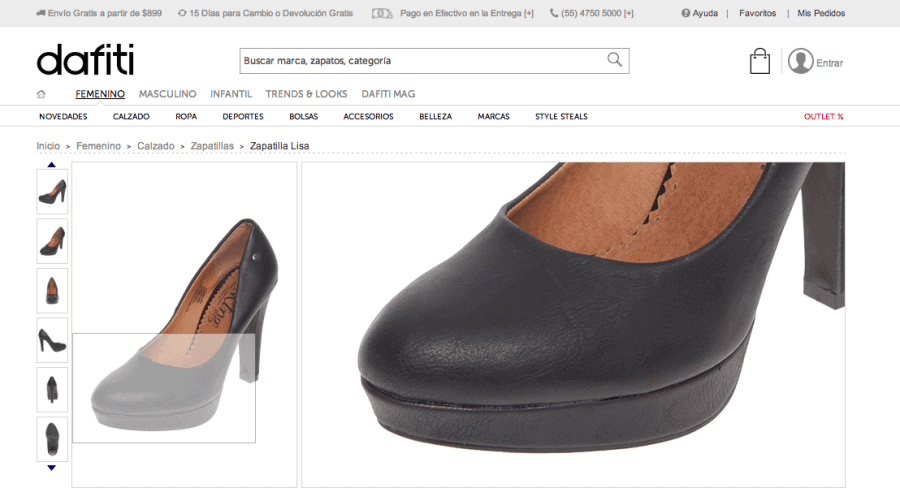Image resolution: width=900 pixels, height=488 pixels.
Task: Open the shopping bag cart icon
Action: (760, 61)
